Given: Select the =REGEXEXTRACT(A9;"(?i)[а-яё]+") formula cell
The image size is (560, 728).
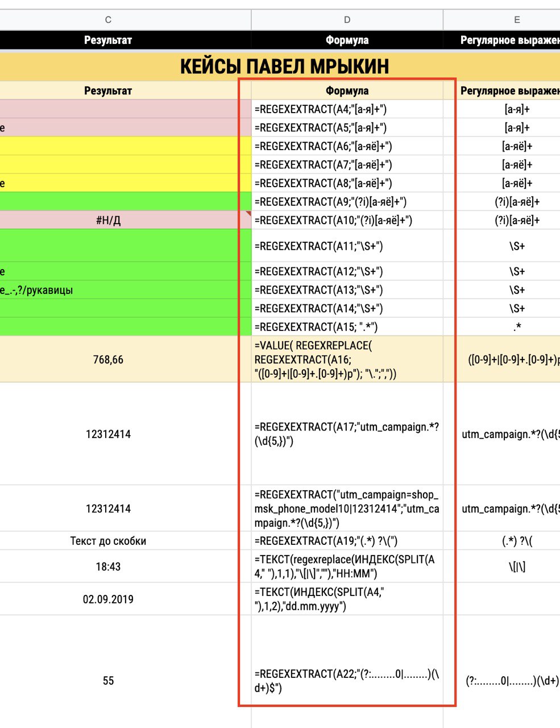Looking at the screenshot, I should [x=347, y=201].
